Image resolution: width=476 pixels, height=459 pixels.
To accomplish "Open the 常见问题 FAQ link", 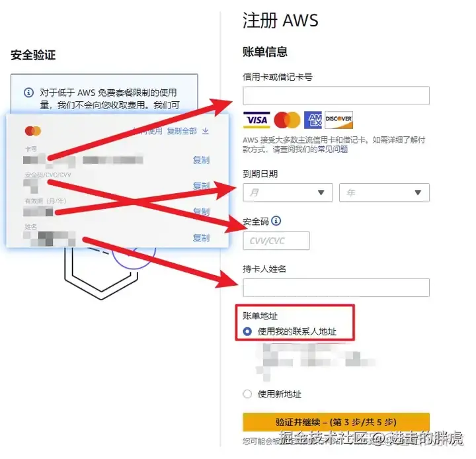I will pyautogui.click(x=333, y=149).
